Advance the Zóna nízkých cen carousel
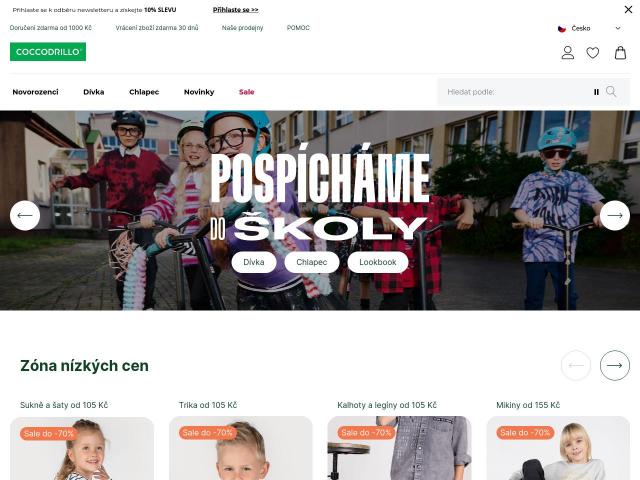The width and height of the screenshot is (640, 480). point(615,365)
